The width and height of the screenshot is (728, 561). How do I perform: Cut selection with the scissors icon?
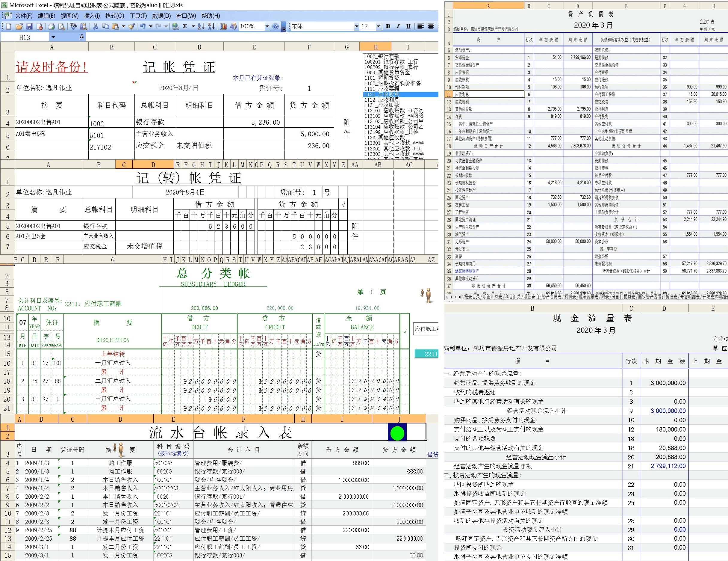click(95, 26)
